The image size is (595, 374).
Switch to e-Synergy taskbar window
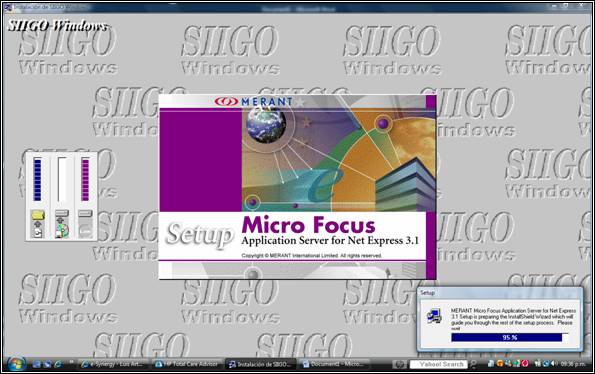pos(112,364)
